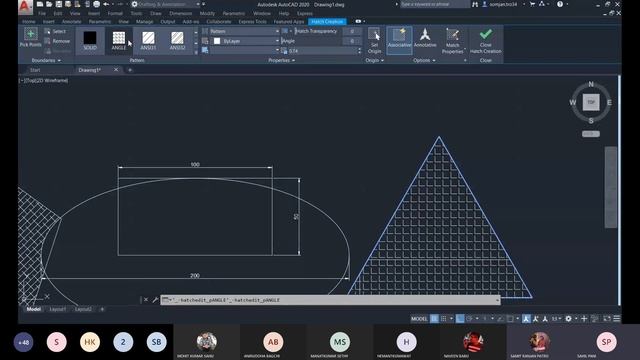Click the MODEL space status bar button
This screenshot has height=360, width=640.
pyautogui.click(x=419, y=319)
